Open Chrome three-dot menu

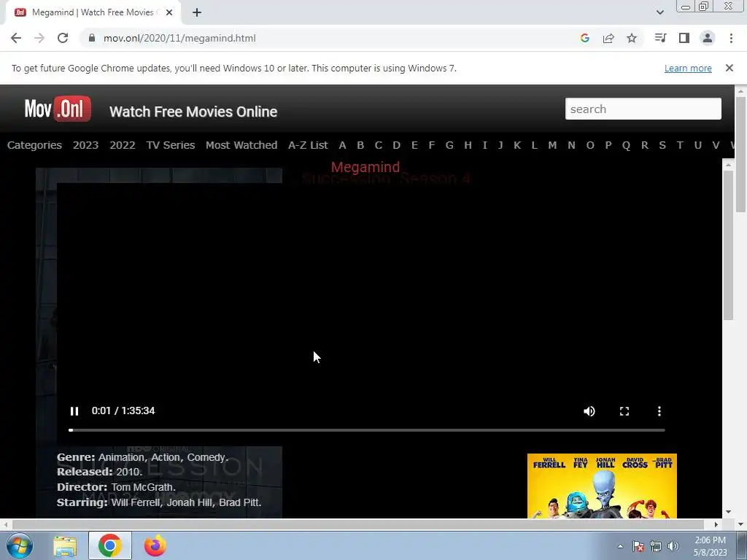731,38
